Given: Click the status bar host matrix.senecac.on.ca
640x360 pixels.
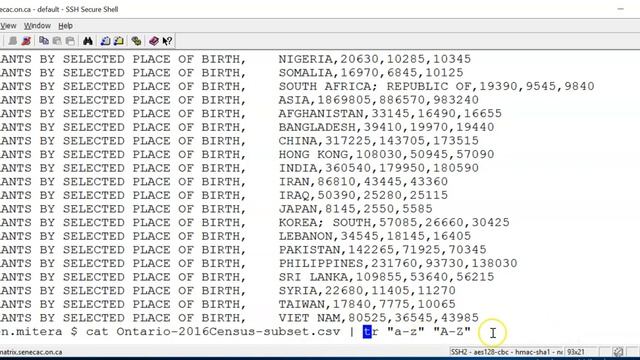Looking at the screenshot, I should [x=31, y=352].
